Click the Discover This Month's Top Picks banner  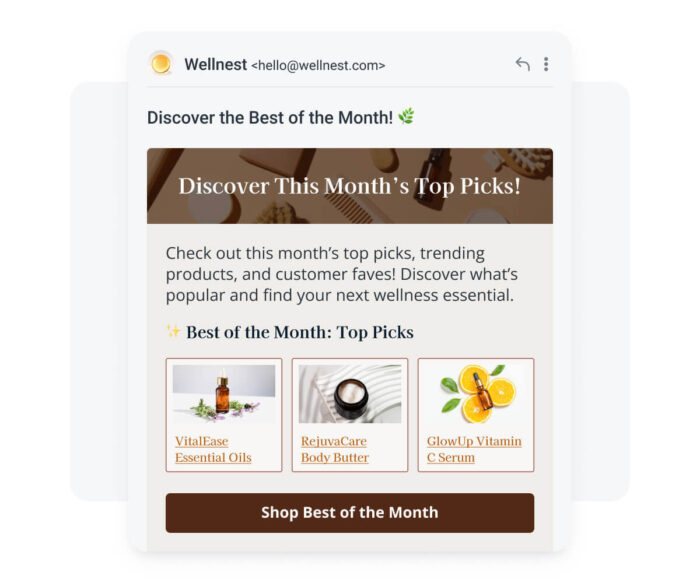point(350,186)
